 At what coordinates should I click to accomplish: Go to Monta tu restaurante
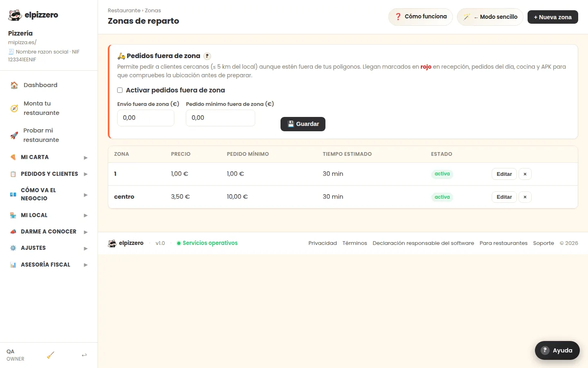point(49,108)
